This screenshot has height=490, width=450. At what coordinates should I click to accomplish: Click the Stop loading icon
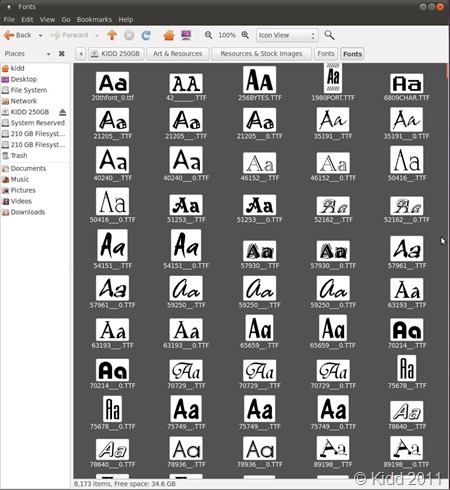(129, 35)
